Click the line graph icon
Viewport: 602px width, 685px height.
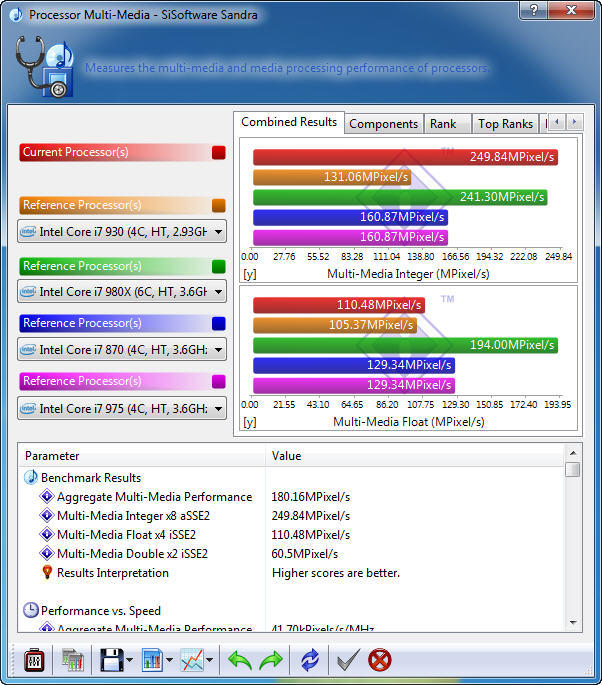point(192,660)
